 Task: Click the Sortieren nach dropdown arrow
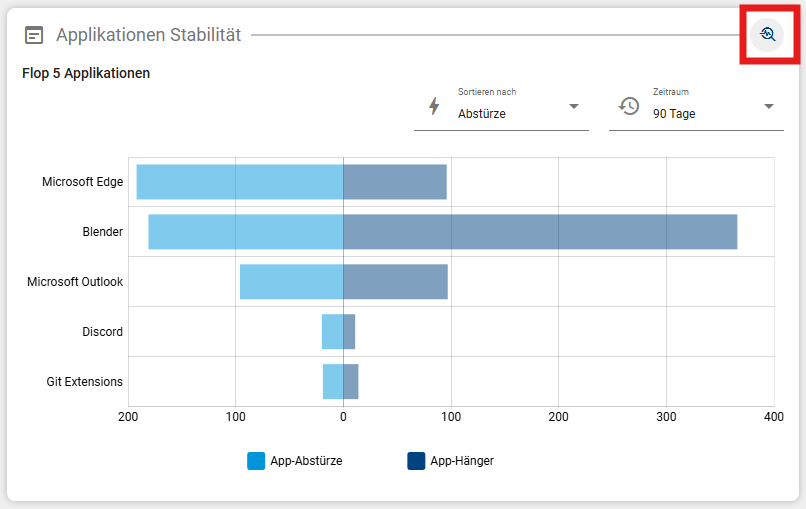[574, 107]
